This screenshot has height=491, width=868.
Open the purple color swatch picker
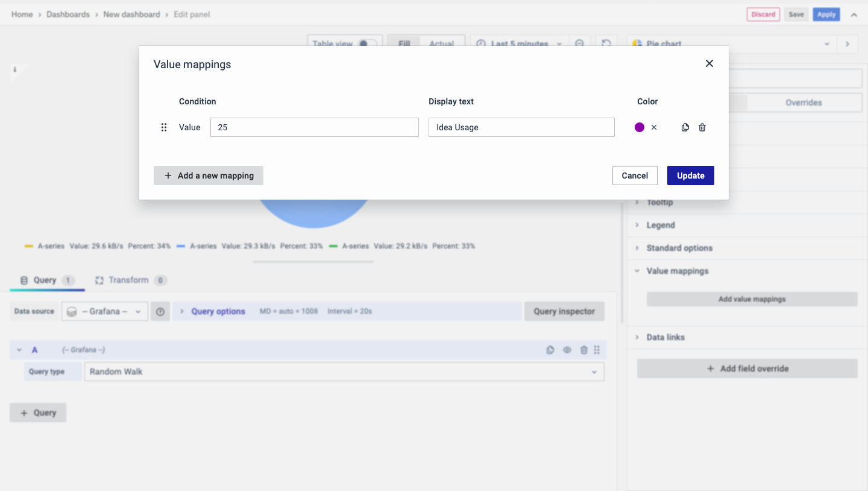pos(640,127)
